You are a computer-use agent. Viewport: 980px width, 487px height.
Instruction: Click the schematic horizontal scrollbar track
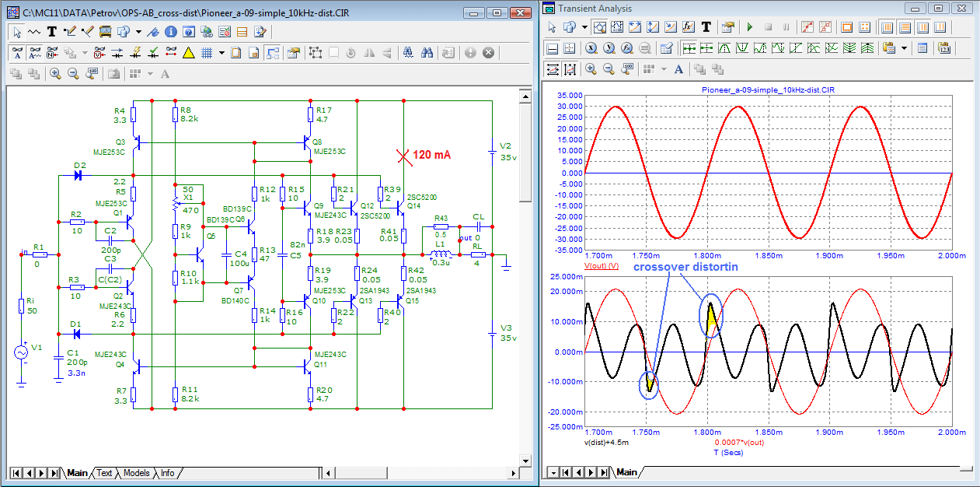(x=422, y=472)
